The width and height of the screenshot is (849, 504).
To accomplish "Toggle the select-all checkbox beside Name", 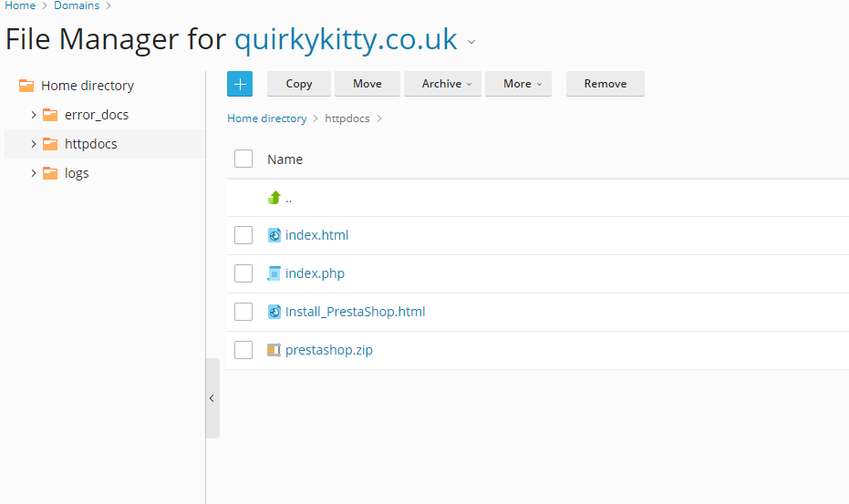I will 243,159.
